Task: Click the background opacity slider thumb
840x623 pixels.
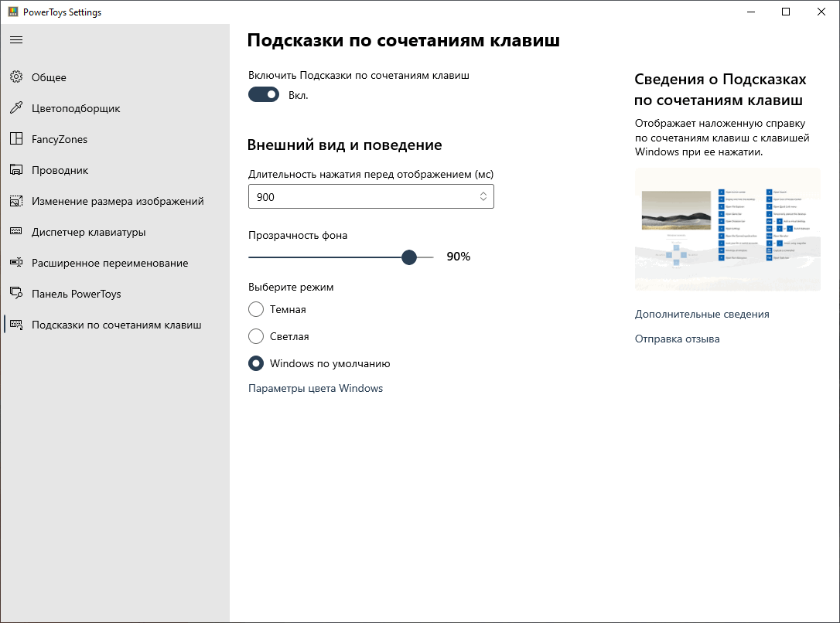Action: 409,257
